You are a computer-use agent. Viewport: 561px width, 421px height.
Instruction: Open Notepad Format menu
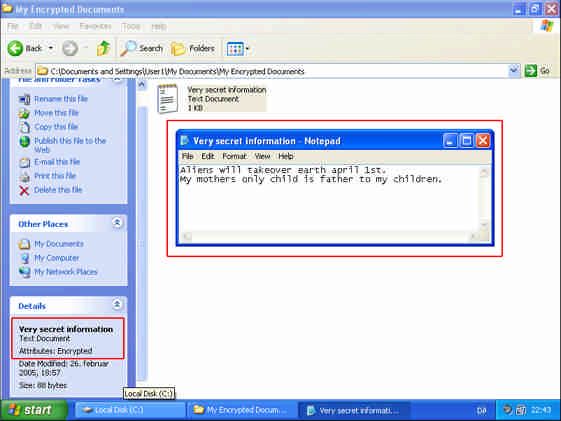[x=234, y=156]
